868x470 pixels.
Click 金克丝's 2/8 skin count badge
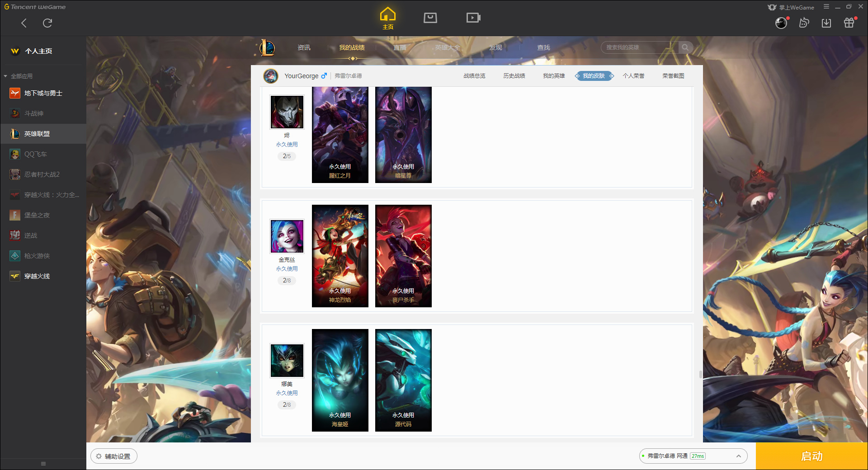[x=287, y=280]
